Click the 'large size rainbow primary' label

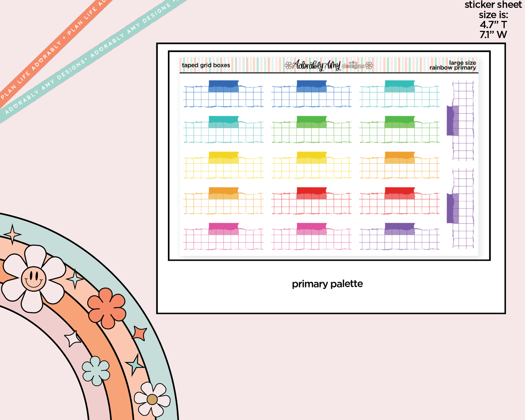pos(453,65)
